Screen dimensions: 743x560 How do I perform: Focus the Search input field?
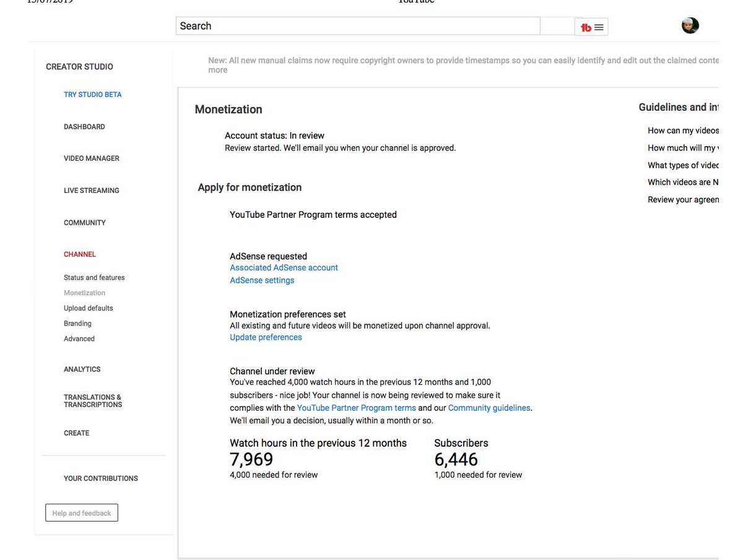358,26
